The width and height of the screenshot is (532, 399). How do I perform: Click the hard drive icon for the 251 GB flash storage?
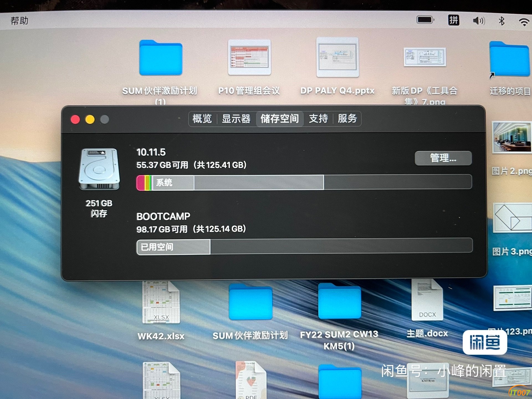(99, 169)
